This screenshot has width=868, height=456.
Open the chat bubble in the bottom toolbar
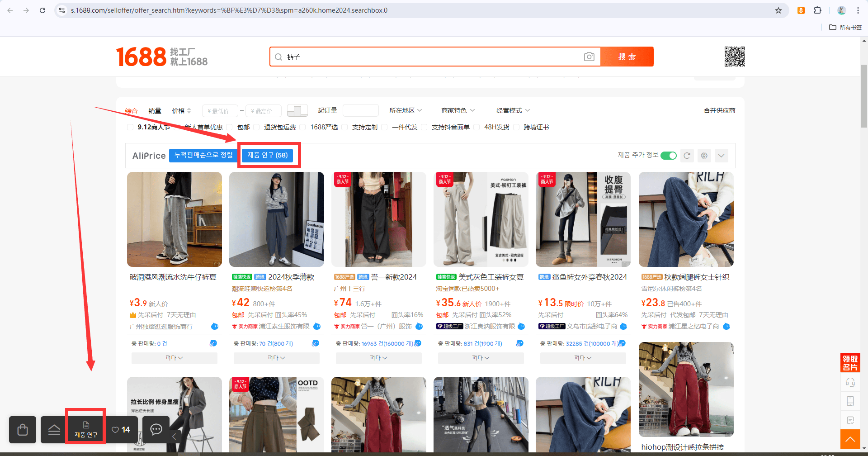click(156, 429)
